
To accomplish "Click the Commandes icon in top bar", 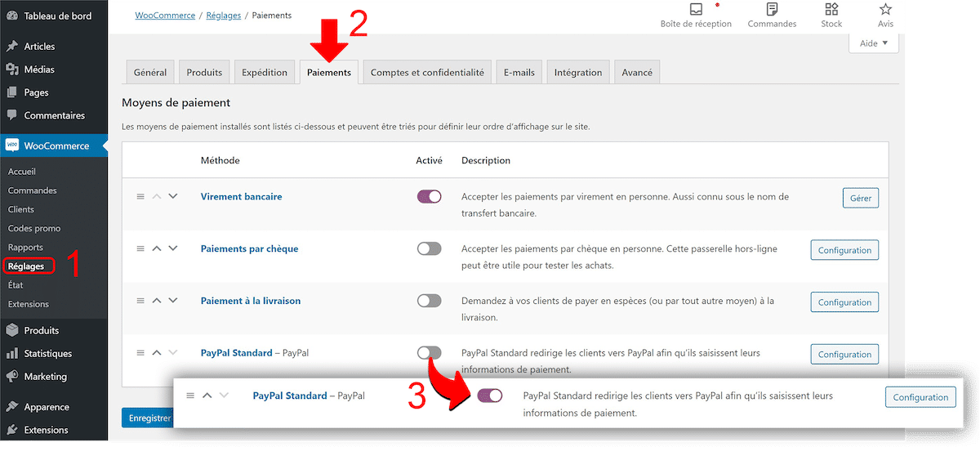I will [772, 10].
